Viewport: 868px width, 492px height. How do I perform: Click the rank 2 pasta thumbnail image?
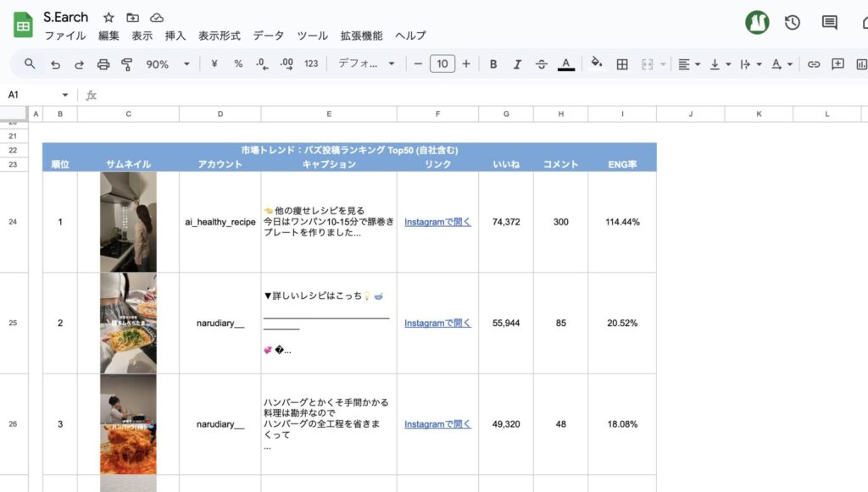click(128, 323)
